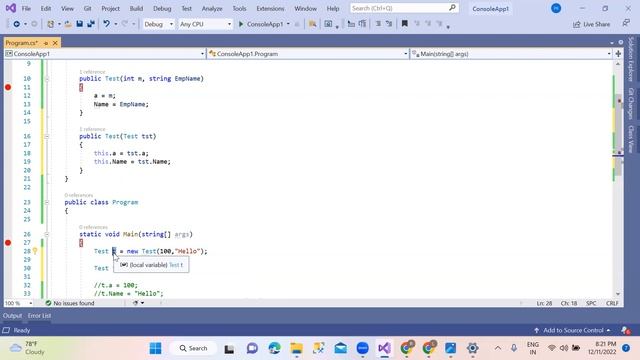Open the 100 % zoom level dropdown
The width and height of the screenshot is (640, 360).
point(18,303)
